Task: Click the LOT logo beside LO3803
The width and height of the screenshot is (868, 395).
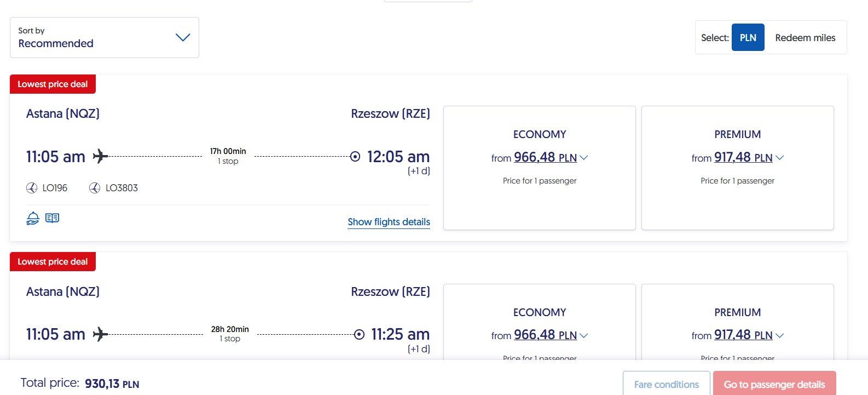Action: [95, 188]
